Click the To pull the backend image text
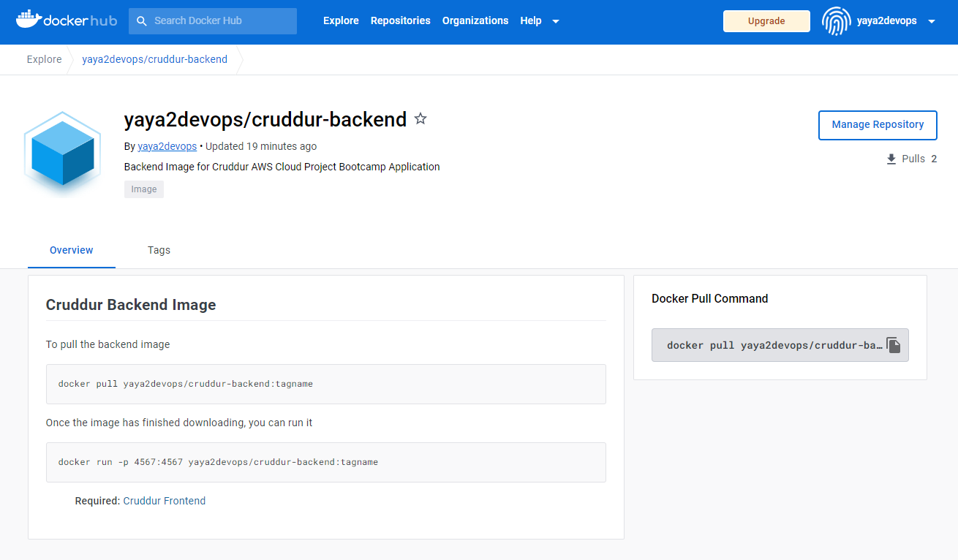This screenshot has height=560, width=958. coord(108,344)
